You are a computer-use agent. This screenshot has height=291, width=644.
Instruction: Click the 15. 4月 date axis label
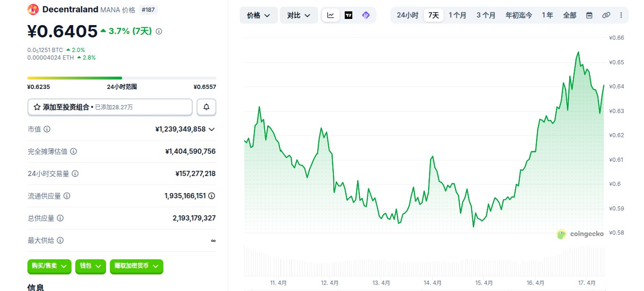[x=484, y=283]
